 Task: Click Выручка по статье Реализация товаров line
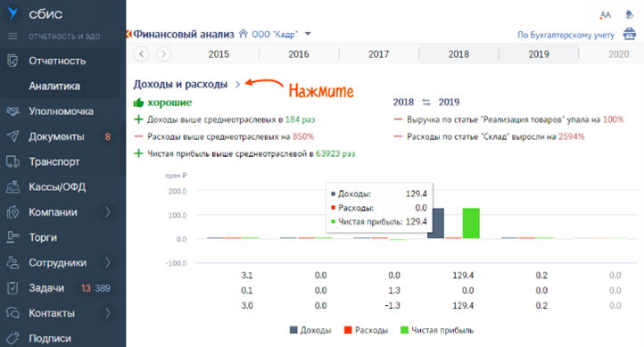pos(516,120)
